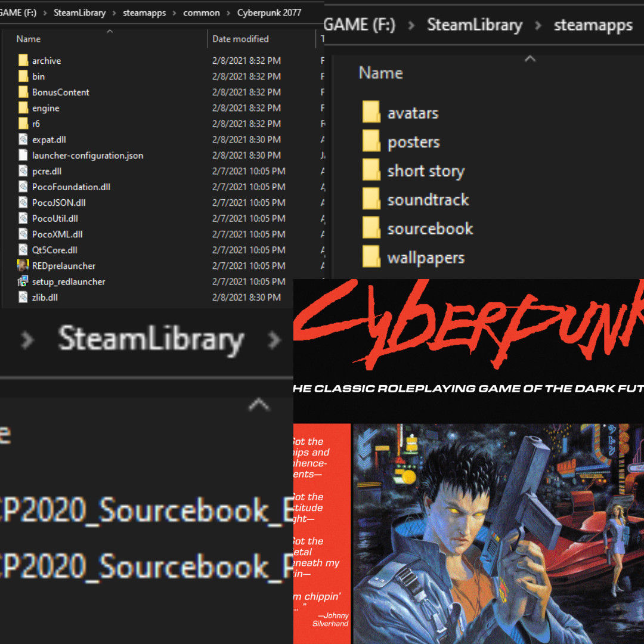Click the short story folder name
The image size is (644, 644).
click(426, 171)
